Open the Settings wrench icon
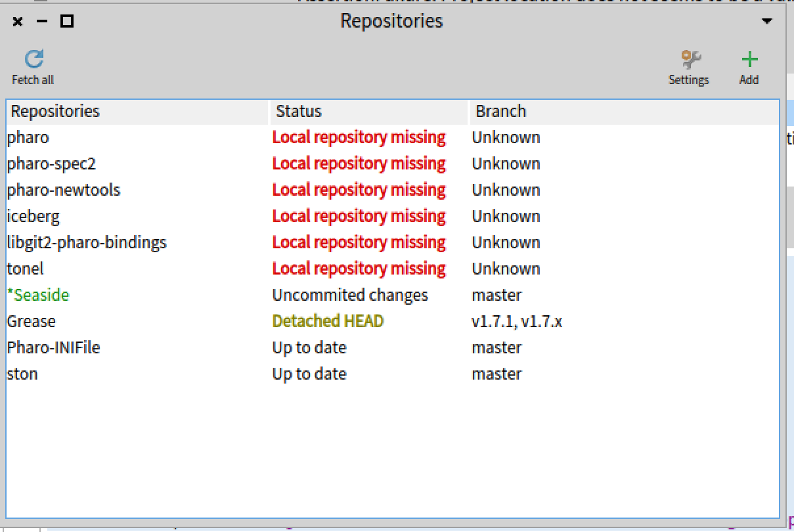This screenshot has height=532, width=794. 689,60
